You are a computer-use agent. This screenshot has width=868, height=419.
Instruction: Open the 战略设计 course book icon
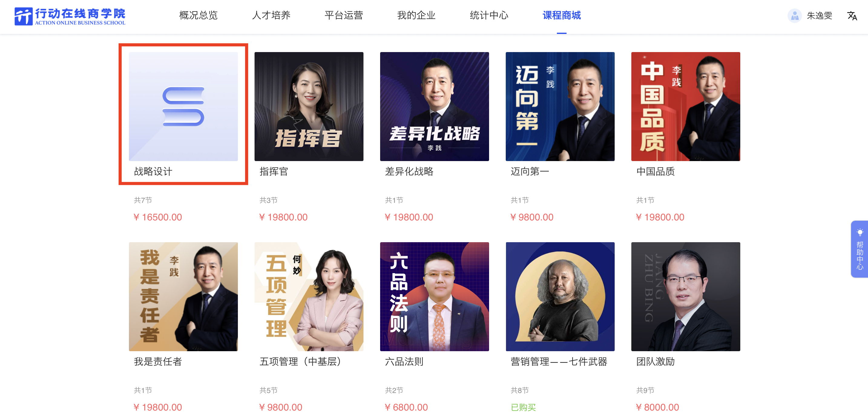tap(183, 107)
